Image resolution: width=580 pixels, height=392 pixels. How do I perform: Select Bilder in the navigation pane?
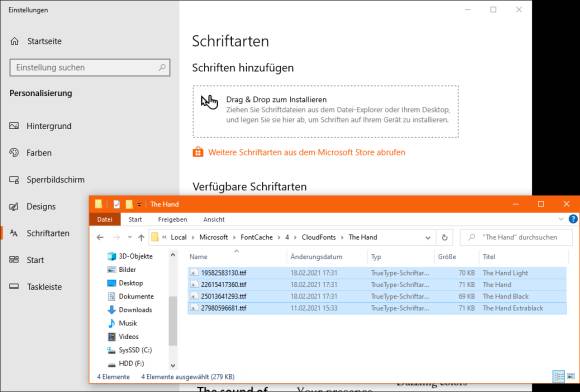click(x=122, y=270)
